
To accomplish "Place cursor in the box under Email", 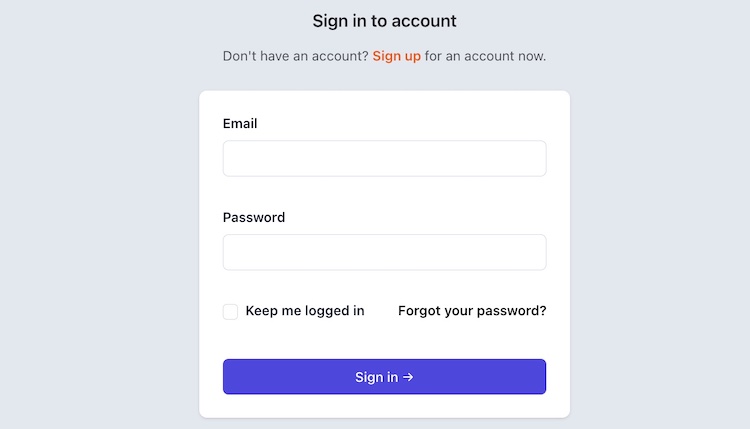I will (x=384, y=158).
